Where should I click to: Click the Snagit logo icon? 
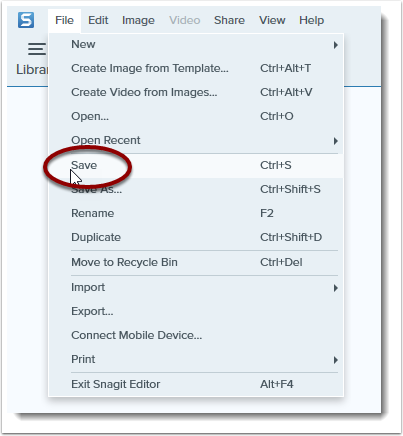click(26, 20)
